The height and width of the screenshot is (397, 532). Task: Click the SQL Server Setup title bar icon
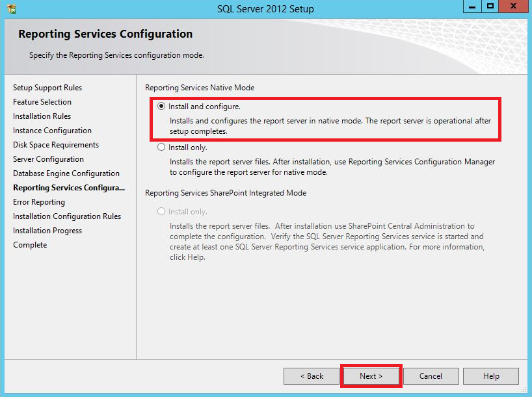[x=12, y=9]
